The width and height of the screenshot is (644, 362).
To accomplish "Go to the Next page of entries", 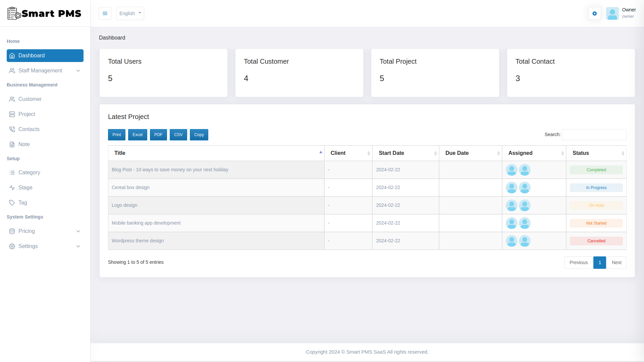I will (616, 262).
